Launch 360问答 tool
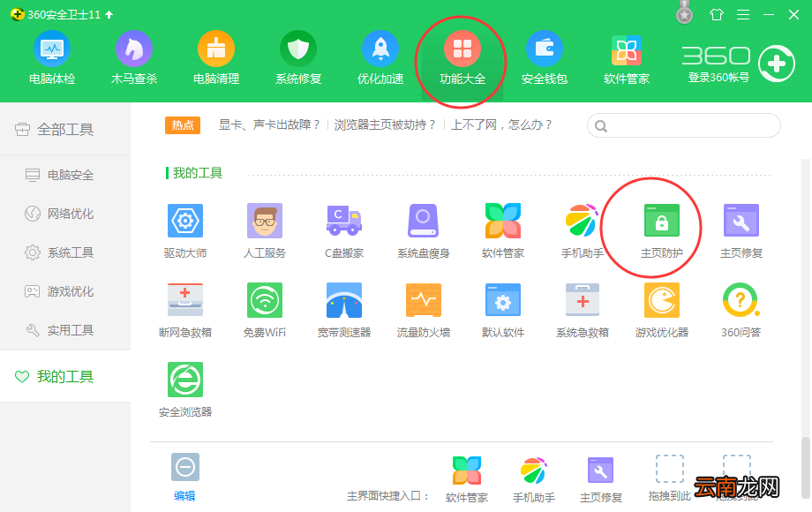 click(x=741, y=311)
